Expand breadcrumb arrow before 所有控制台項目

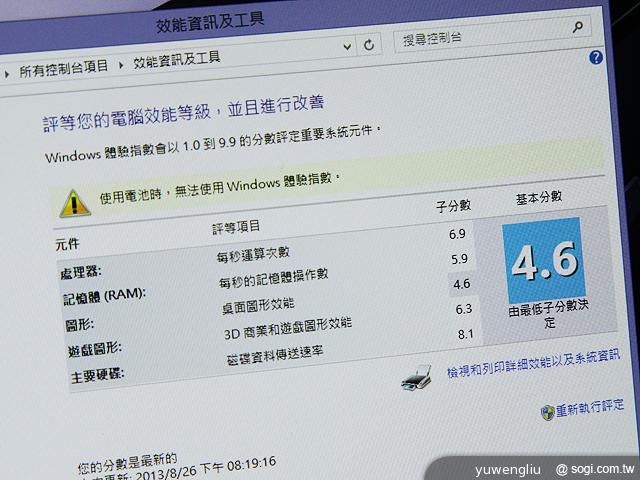tap(7, 74)
